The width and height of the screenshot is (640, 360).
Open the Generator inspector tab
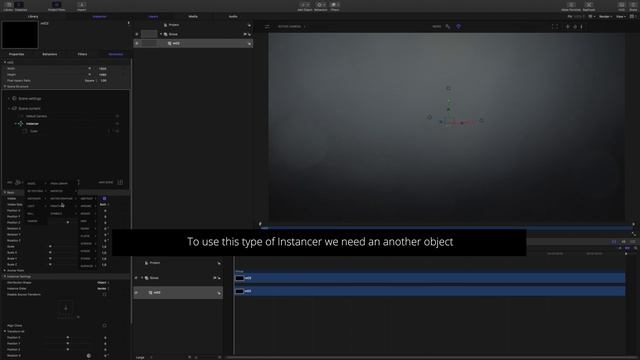pos(116,54)
